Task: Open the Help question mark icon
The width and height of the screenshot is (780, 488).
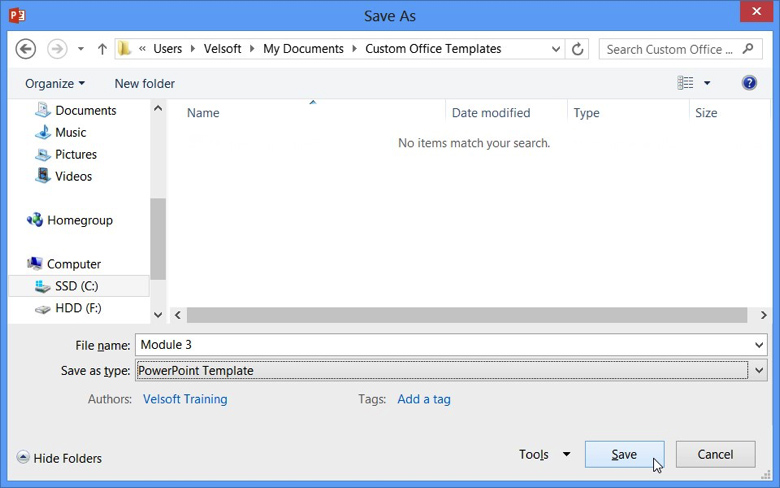Action: pos(749,83)
